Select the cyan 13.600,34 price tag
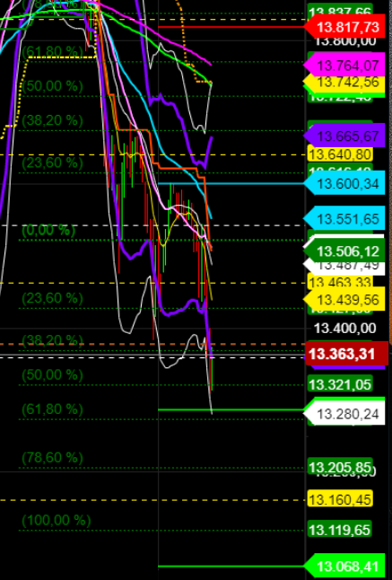 [345, 183]
